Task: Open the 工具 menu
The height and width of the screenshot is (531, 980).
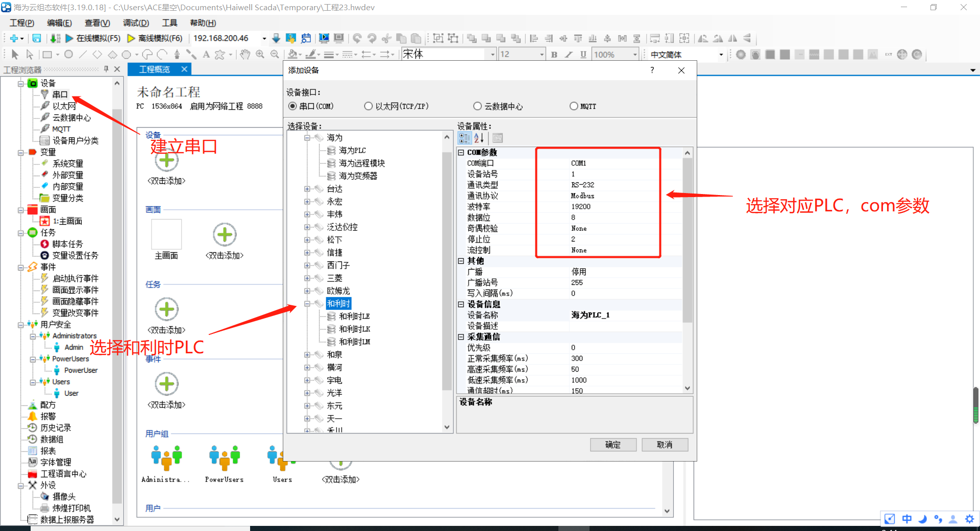Action: coord(169,23)
